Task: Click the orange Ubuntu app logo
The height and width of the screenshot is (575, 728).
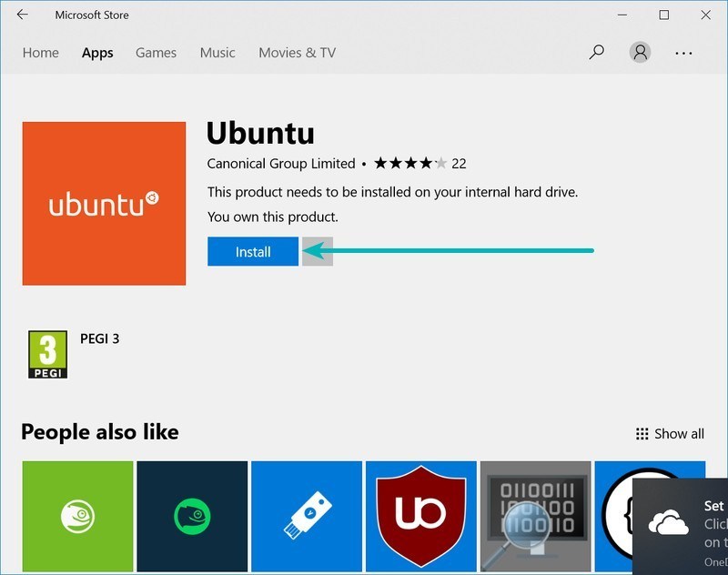Action: pos(104,203)
